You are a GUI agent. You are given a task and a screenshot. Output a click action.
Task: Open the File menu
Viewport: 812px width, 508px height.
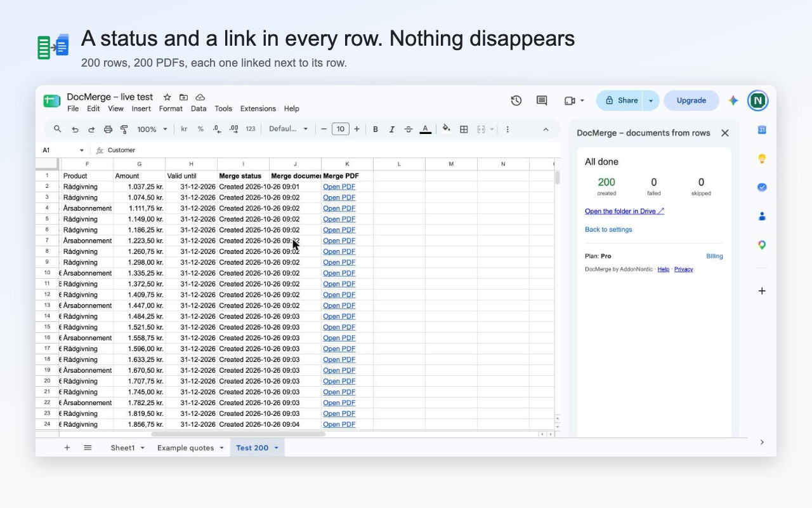pyautogui.click(x=73, y=109)
